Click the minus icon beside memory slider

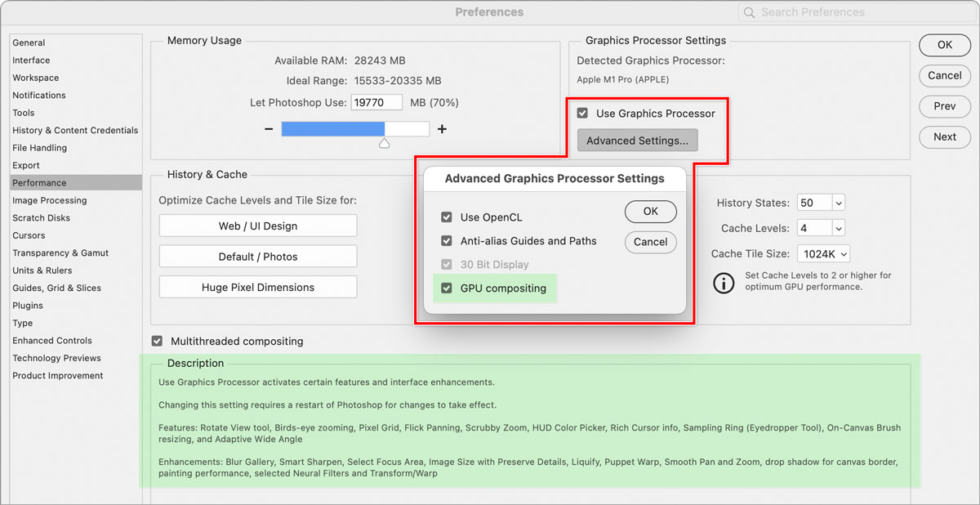(x=269, y=129)
